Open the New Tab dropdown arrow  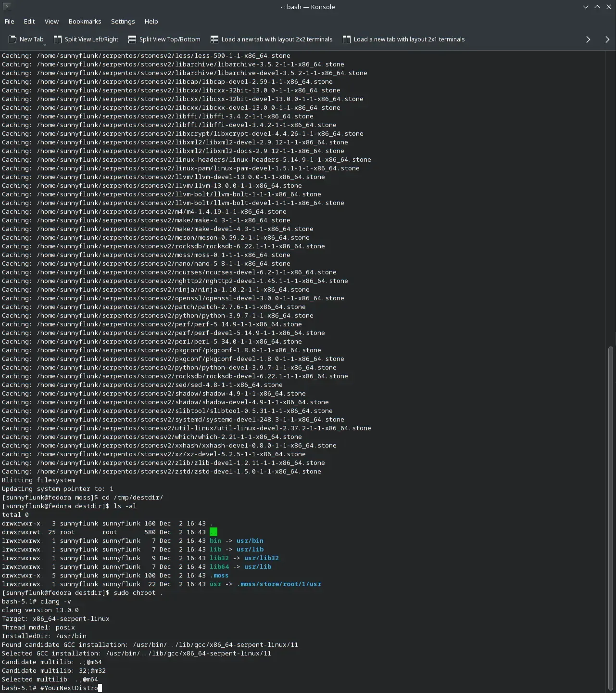click(45, 45)
